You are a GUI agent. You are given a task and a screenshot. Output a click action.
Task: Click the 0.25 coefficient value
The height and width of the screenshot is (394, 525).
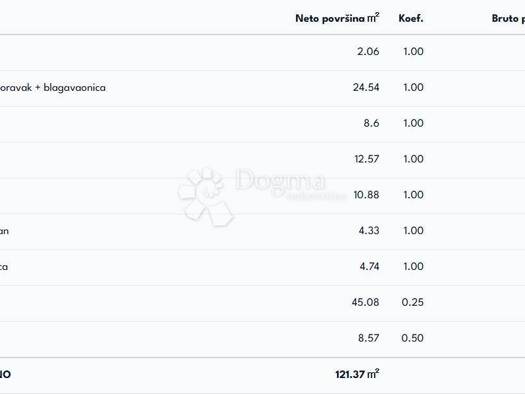point(412,302)
